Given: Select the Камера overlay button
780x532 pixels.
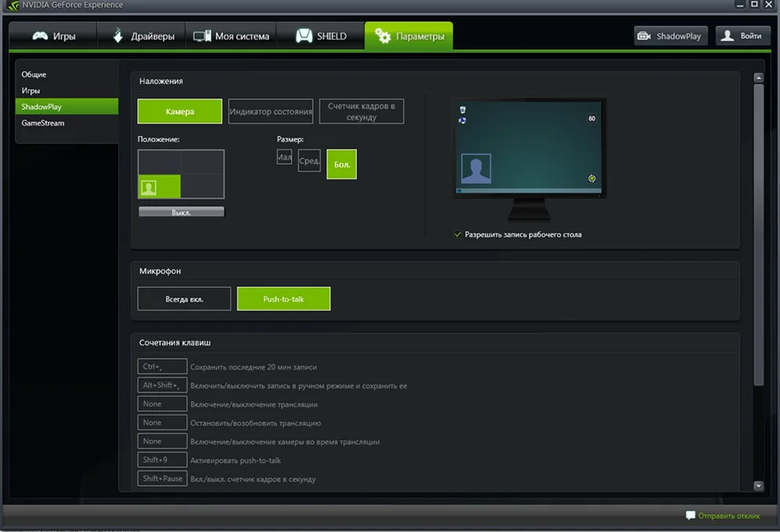Looking at the screenshot, I should click(x=180, y=112).
